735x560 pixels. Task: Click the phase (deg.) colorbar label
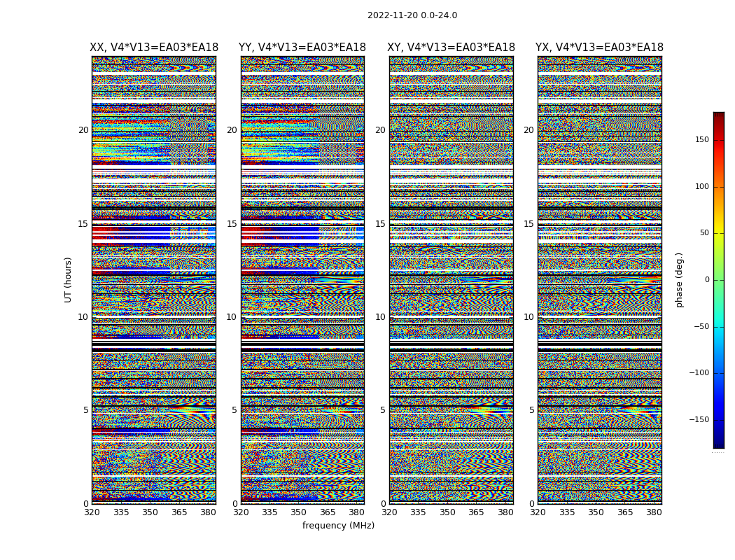tap(679, 280)
